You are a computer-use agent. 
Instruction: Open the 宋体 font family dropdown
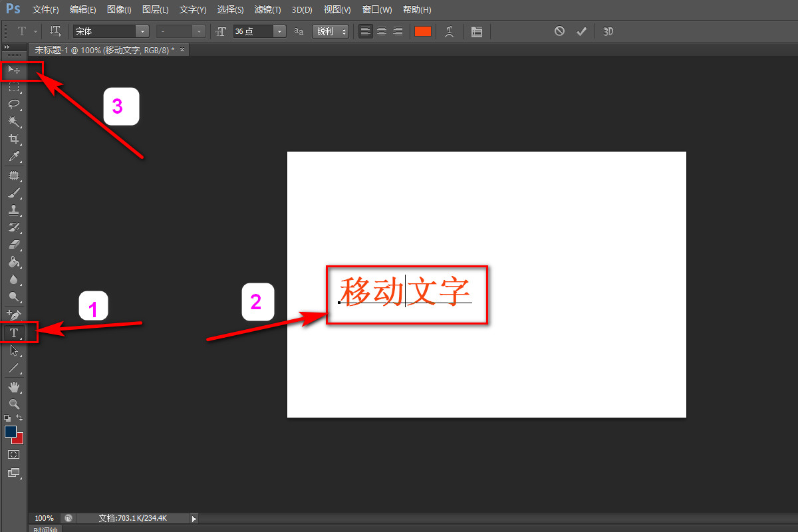[142, 31]
